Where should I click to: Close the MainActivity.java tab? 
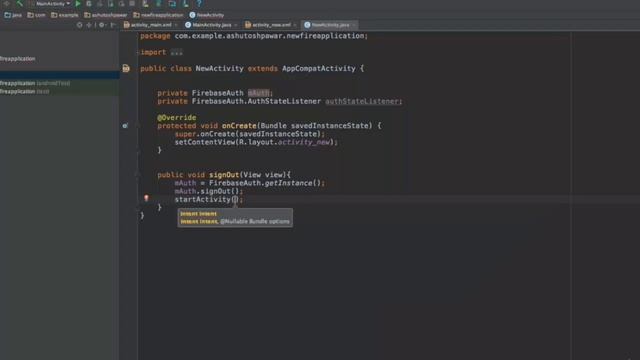(236, 25)
